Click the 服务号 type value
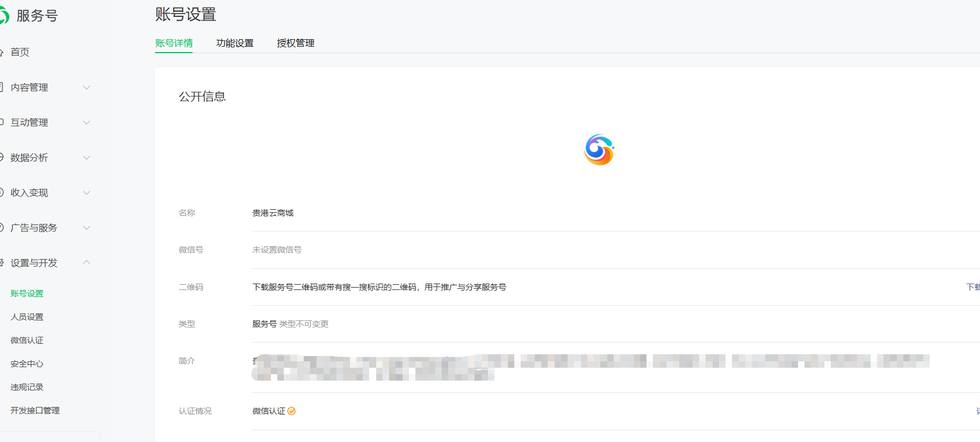 pyautogui.click(x=264, y=324)
